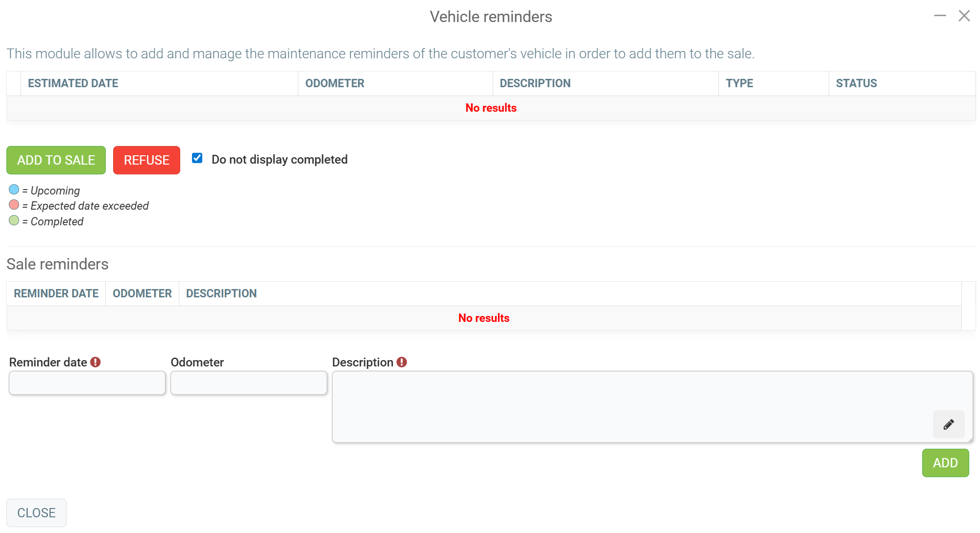Focus the Odometer input field
Screen dimensions: 980x533
coord(249,383)
